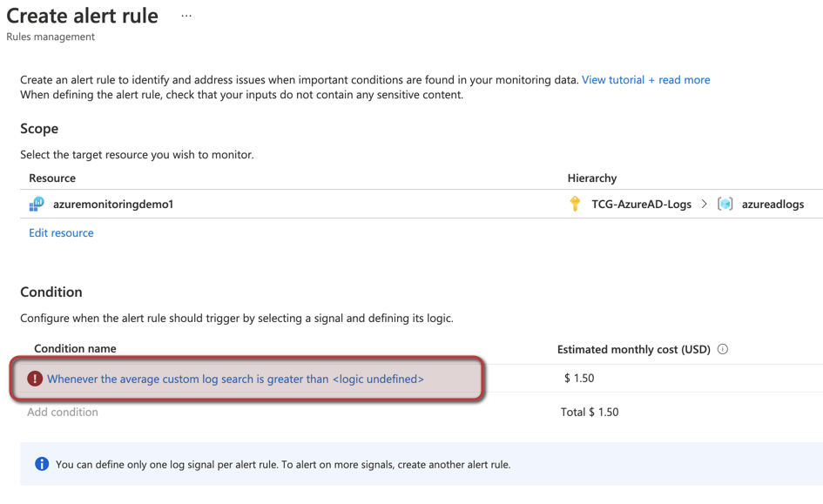
Task: Click the Edit resource link
Action: click(x=61, y=232)
